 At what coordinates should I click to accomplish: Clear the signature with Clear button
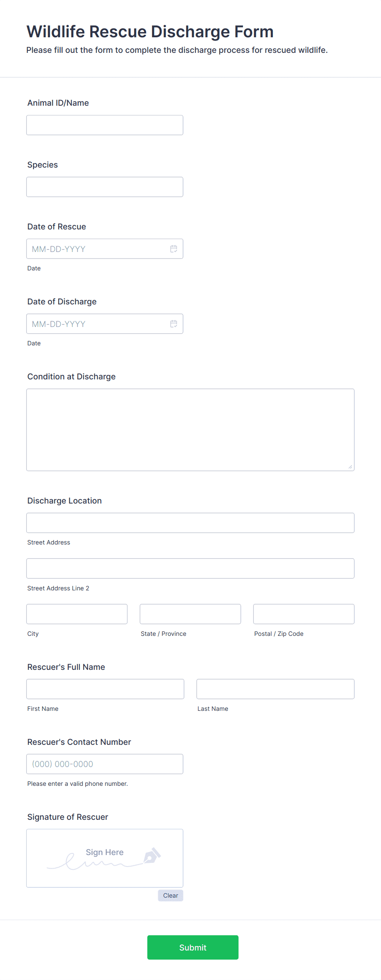click(170, 895)
